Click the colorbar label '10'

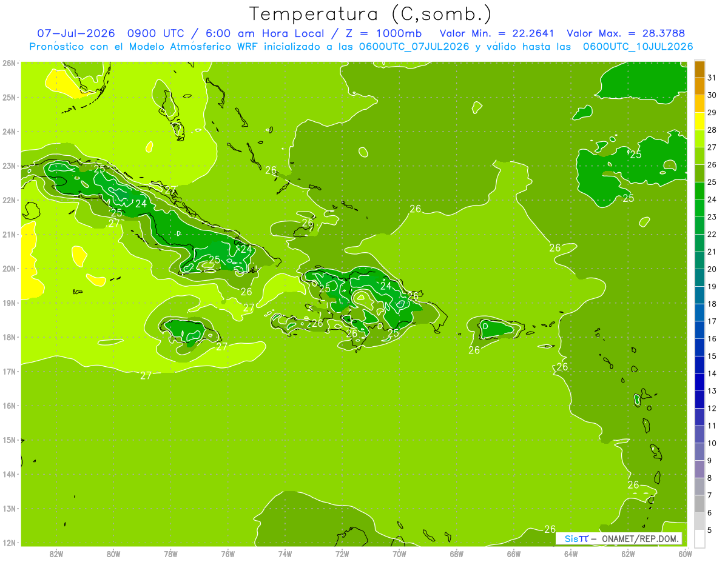pos(712,443)
